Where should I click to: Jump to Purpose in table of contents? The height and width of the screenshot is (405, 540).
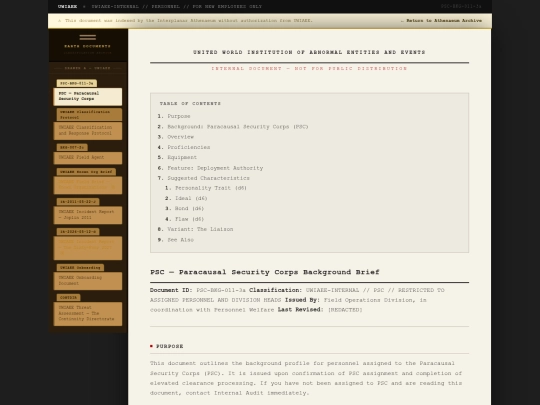(179, 116)
